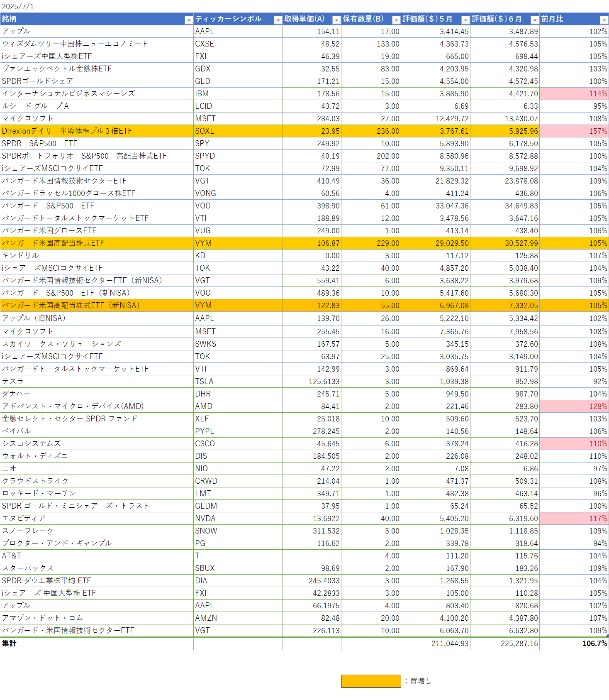Select the SBUX ticker cell
The width and height of the screenshot is (609, 700).
(x=238, y=568)
